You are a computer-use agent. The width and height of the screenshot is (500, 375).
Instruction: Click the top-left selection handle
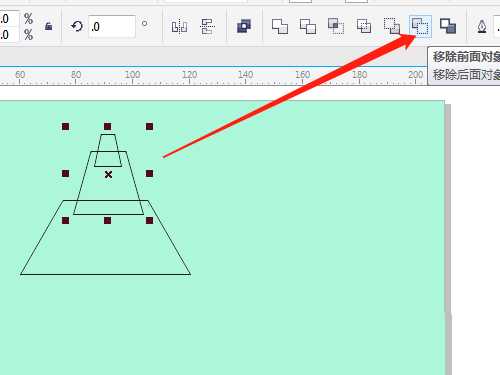(x=66, y=126)
